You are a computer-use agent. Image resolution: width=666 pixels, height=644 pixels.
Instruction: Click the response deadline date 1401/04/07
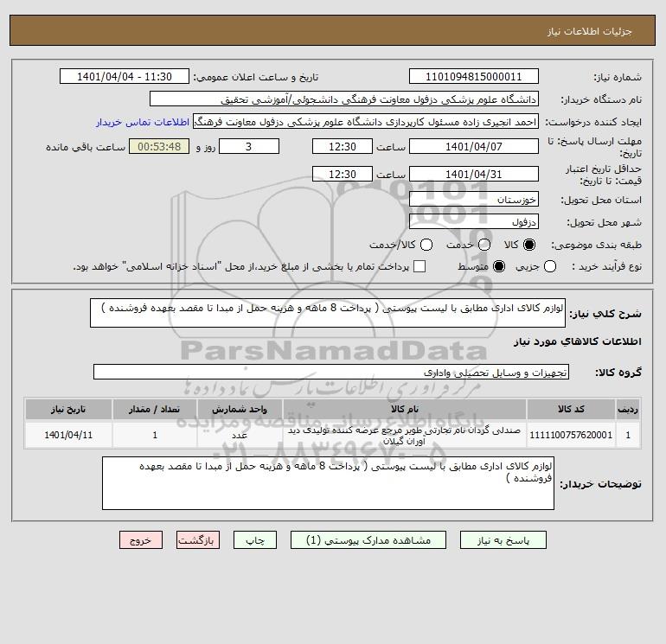(474, 146)
